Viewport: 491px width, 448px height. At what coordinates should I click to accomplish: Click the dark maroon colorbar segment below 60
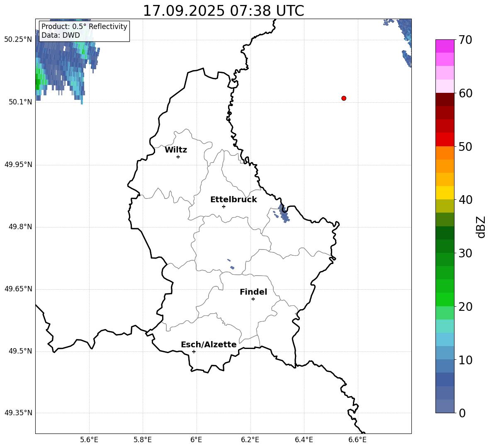445,99
